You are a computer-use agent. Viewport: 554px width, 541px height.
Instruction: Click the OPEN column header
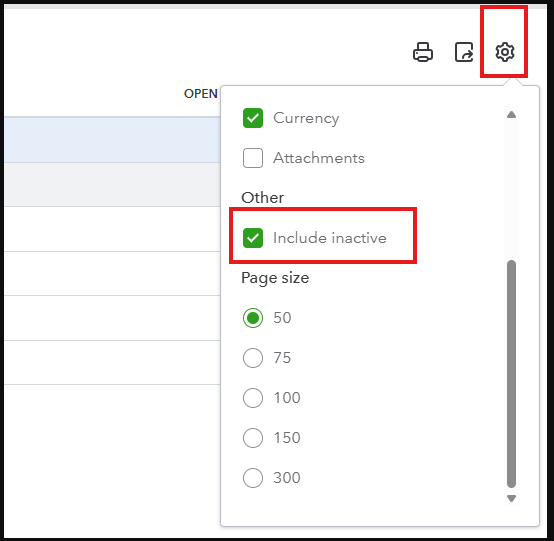201,94
